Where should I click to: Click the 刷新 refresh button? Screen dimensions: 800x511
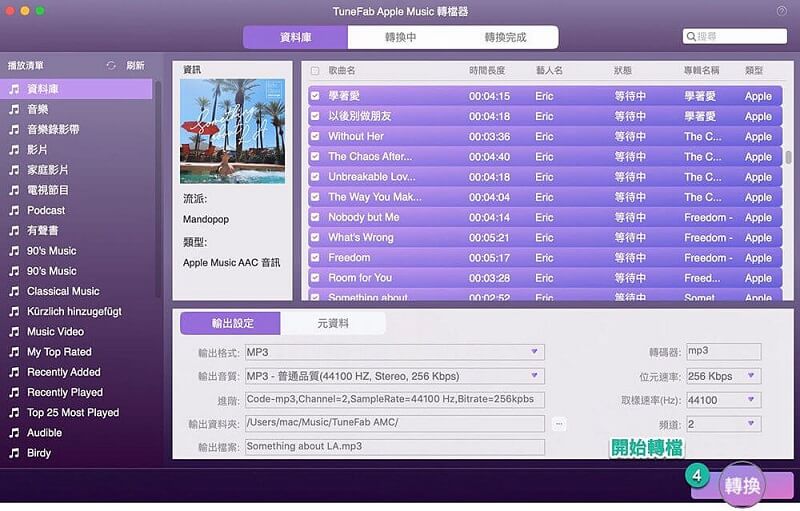pyautogui.click(x=135, y=66)
